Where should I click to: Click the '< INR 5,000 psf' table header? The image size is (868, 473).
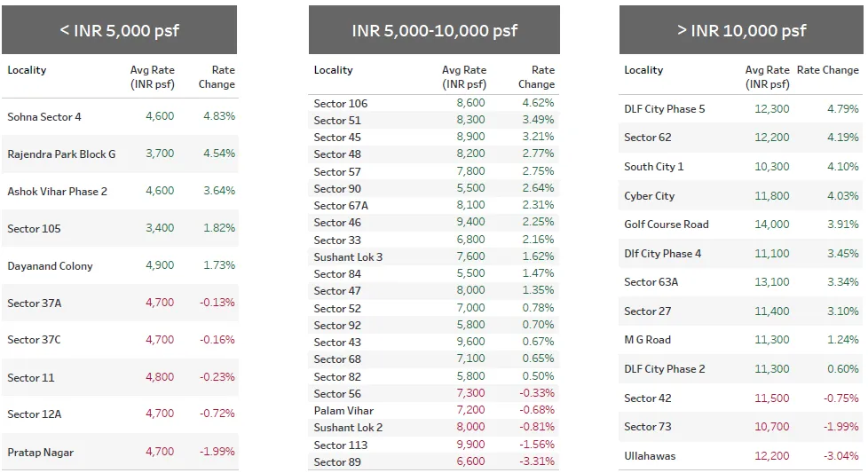click(120, 30)
